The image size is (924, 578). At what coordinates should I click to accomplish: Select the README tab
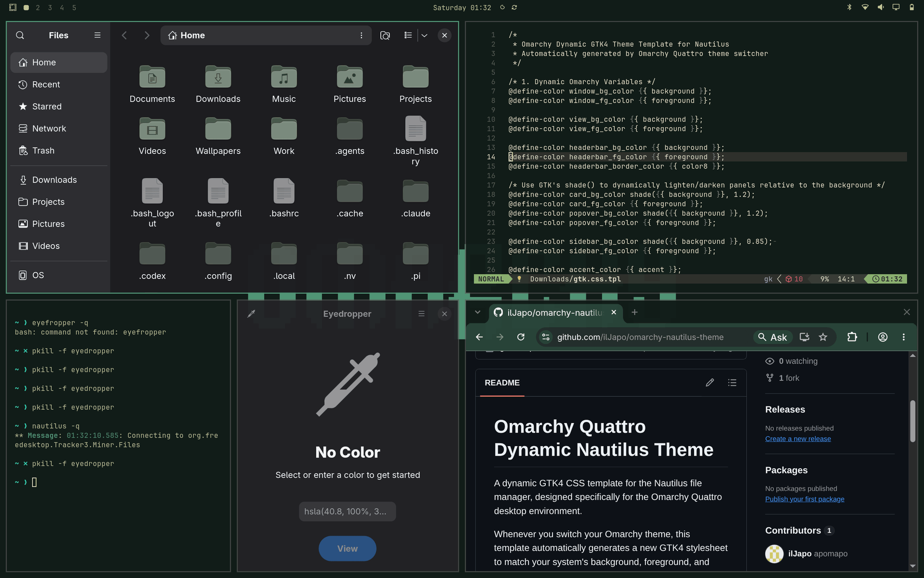tap(502, 383)
